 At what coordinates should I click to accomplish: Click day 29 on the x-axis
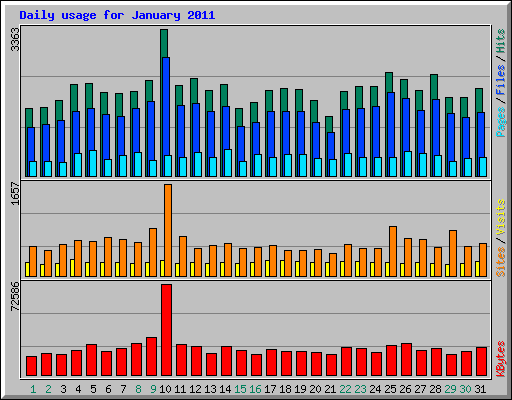[x=450, y=389]
